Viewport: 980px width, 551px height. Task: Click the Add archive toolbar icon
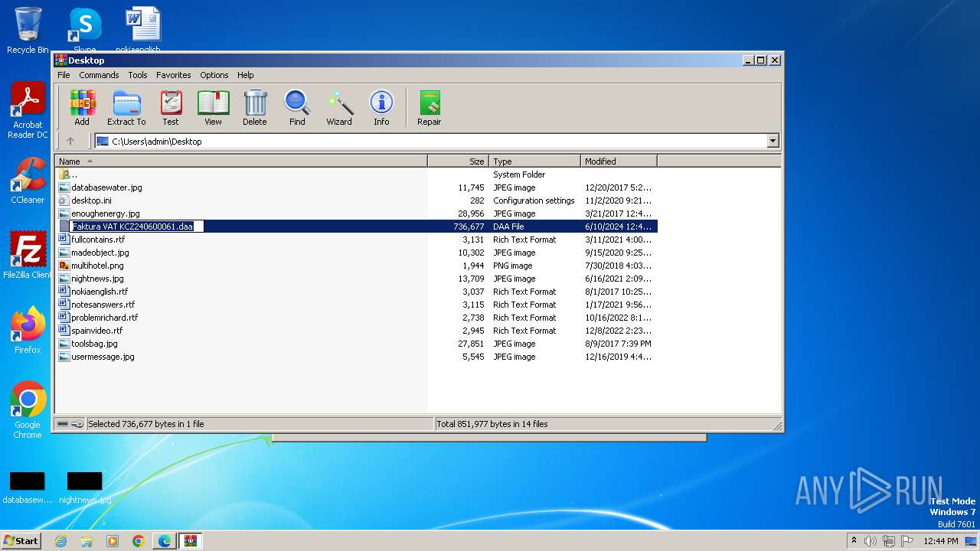pyautogui.click(x=82, y=107)
